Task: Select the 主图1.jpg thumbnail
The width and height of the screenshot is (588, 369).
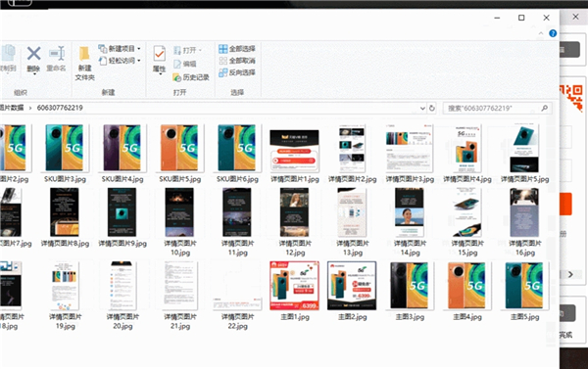Action: [294, 291]
